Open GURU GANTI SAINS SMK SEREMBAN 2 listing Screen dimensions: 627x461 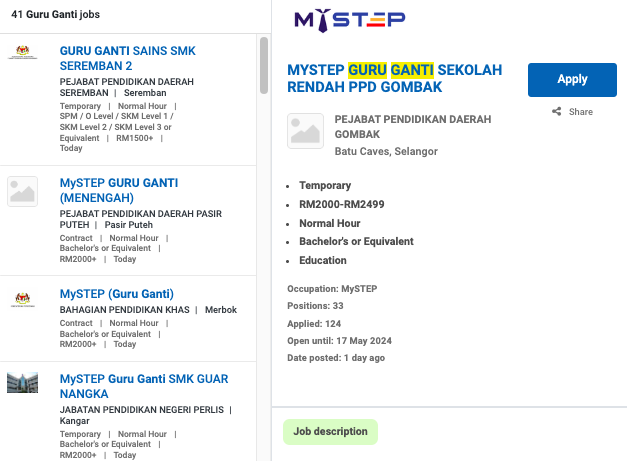click(x=128, y=58)
